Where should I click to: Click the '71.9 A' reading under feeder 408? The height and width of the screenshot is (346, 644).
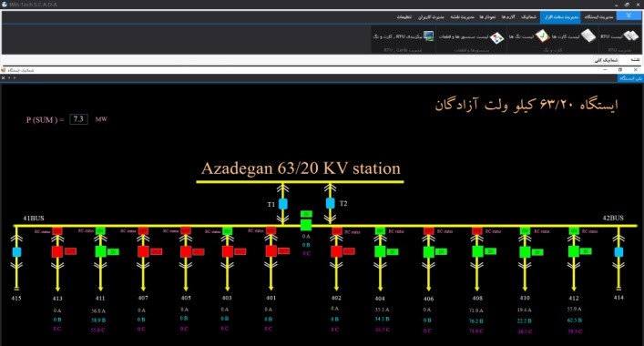476,310
